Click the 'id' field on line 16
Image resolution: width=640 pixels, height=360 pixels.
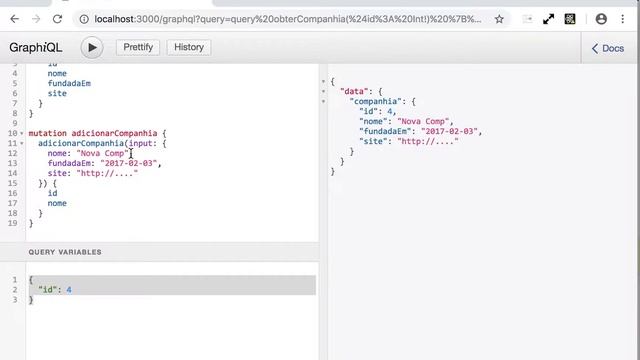52,193
